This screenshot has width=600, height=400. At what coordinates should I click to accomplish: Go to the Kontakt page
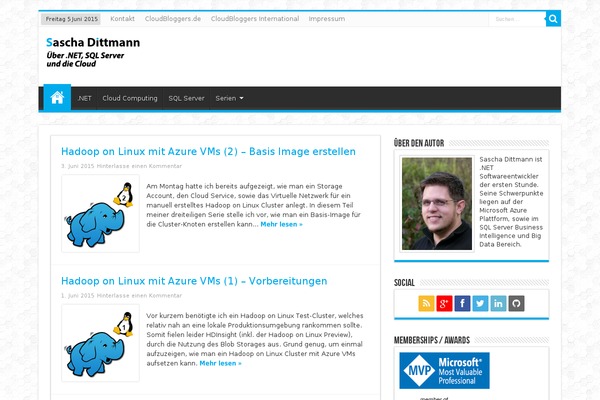click(x=122, y=19)
